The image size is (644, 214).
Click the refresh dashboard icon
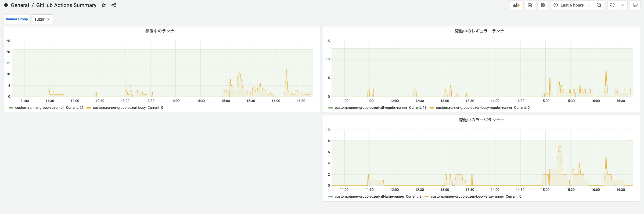pyautogui.click(x=612, y=5)
